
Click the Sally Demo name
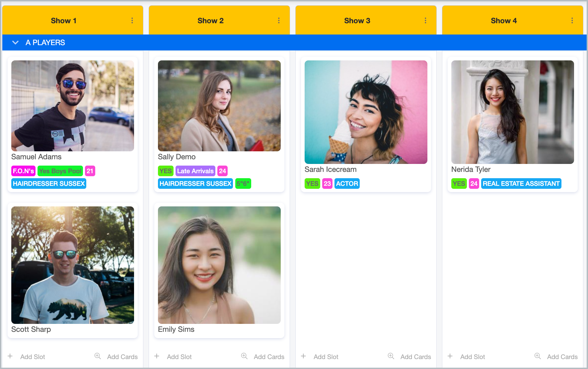pyautogui.click(x=177, y=157)
